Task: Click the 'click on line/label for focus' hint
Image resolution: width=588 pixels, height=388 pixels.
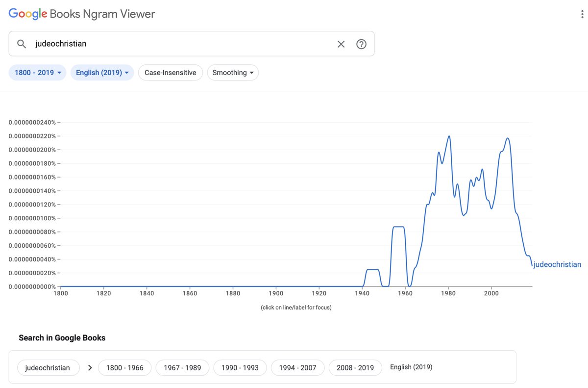Action: [x=296, y=308]
